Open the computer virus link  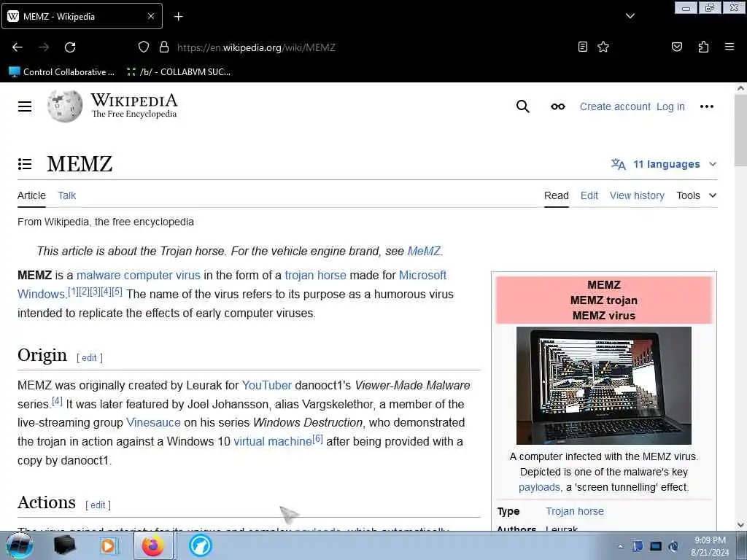point(162,275)
